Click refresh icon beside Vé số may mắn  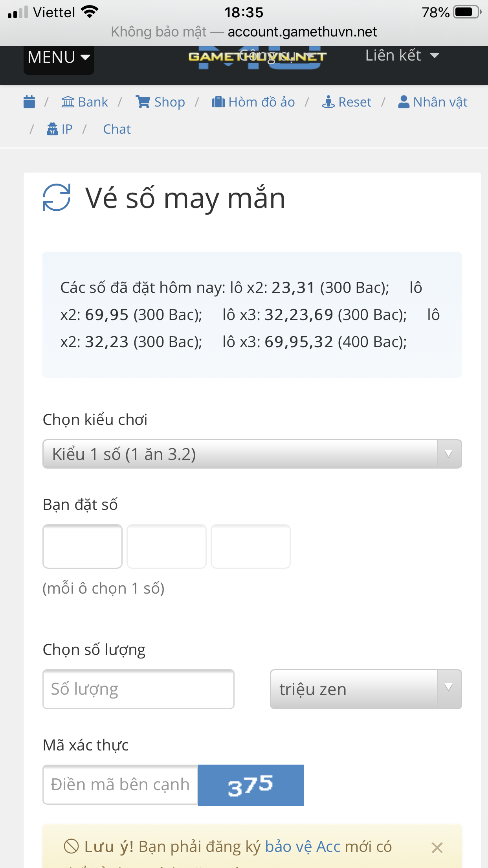57,197
